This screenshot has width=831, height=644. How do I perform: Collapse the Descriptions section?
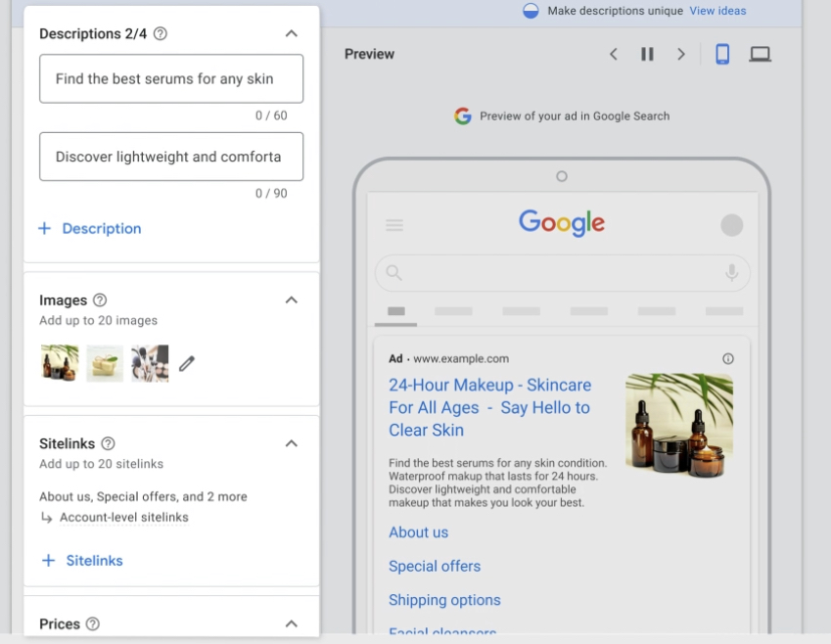[x=291, y=34]
